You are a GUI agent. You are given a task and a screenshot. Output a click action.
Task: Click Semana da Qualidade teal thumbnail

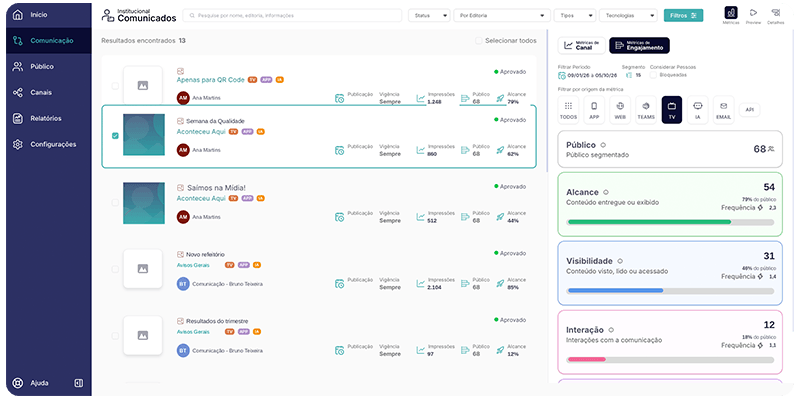tap(144, 135)
